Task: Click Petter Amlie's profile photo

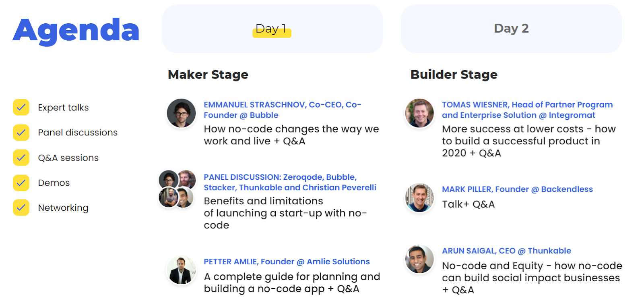Action: [181, 270]
